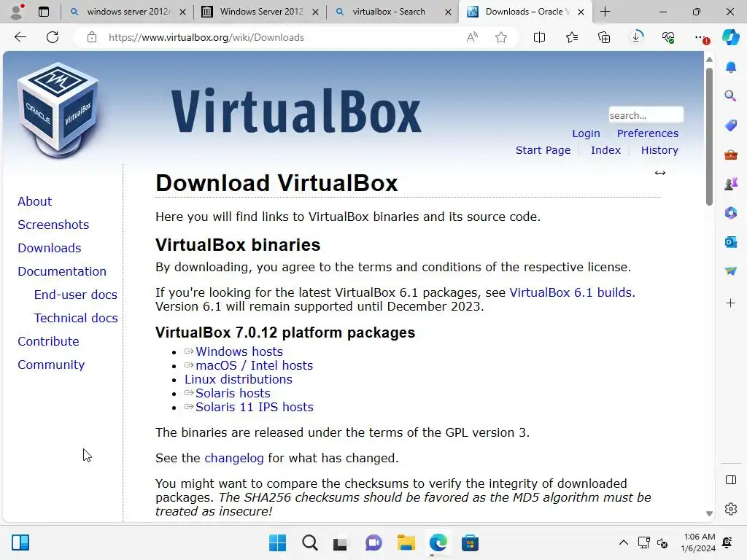
Task: Open sidebar settings gear
Action: (731, 509)
